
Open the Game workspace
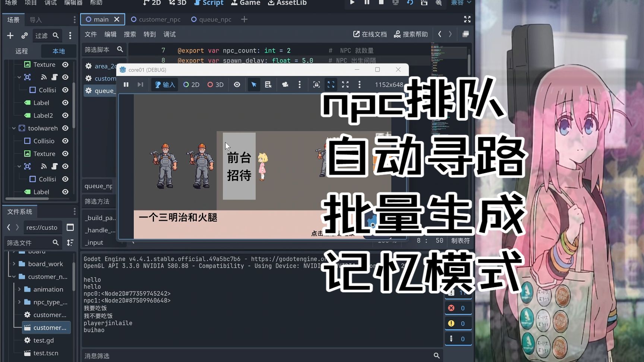pos(246,3)
